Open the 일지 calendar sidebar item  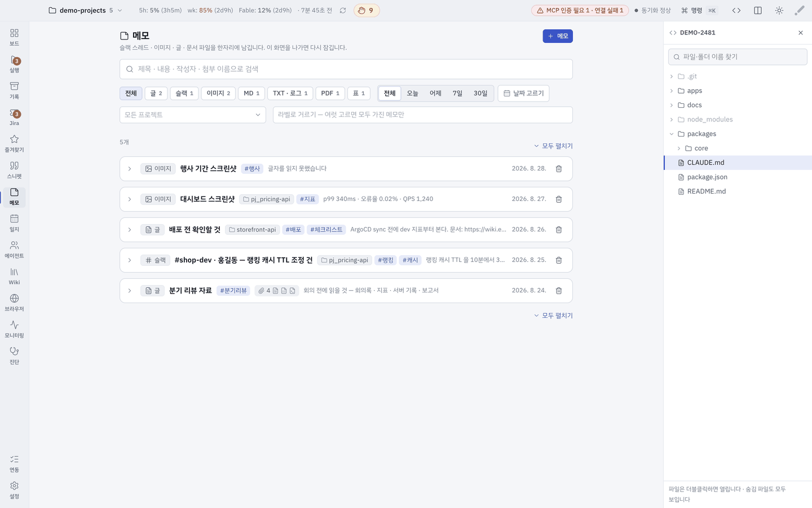14,224
